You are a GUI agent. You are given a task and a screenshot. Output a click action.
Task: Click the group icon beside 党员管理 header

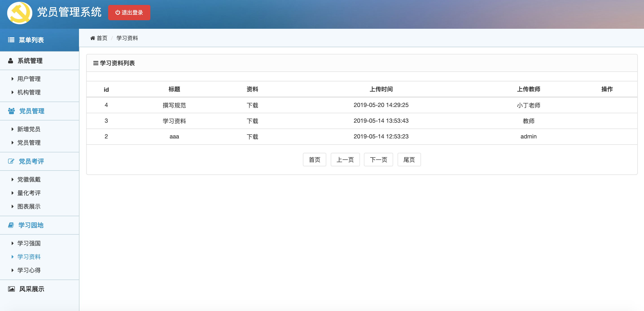[x=11, y=111]
